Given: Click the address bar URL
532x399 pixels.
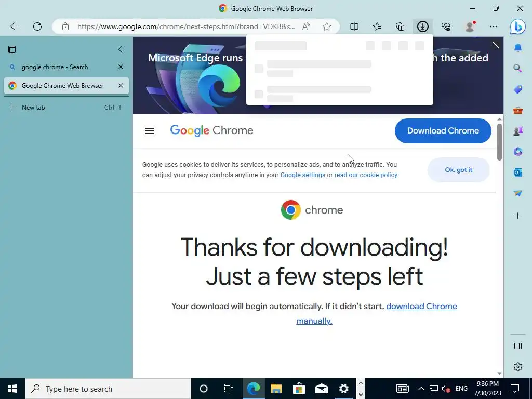Looking at the screenshot, I should (187, 26).
